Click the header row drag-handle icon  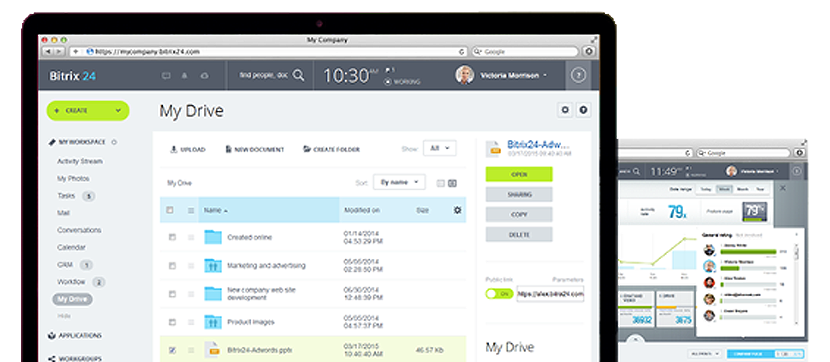[x=191, y=210]
